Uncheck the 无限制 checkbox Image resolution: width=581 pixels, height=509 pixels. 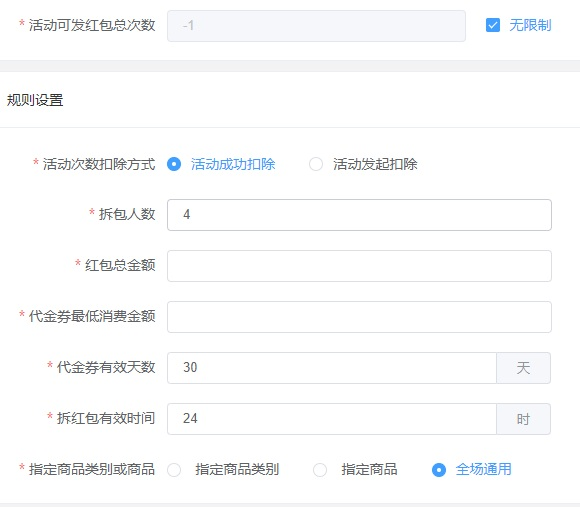point(492,26)
